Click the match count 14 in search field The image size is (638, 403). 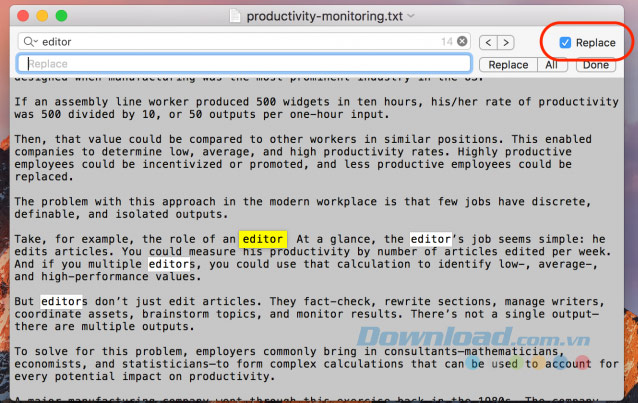[x=447, y=42]
